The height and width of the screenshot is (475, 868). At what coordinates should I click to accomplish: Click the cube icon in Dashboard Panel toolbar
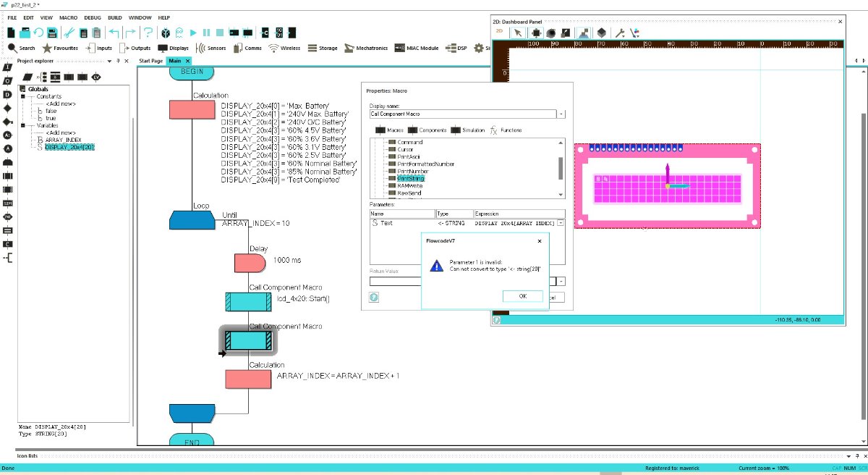click(x=600, y=33)
